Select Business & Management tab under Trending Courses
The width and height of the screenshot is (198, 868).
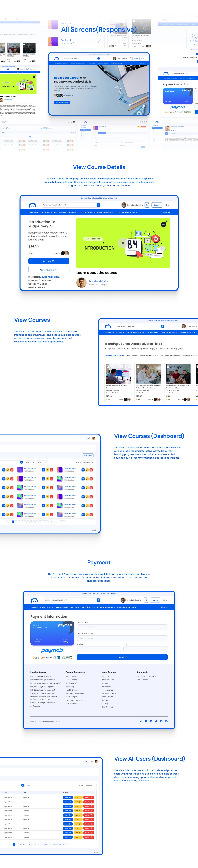pyautogui.click(x=171, y=355)
